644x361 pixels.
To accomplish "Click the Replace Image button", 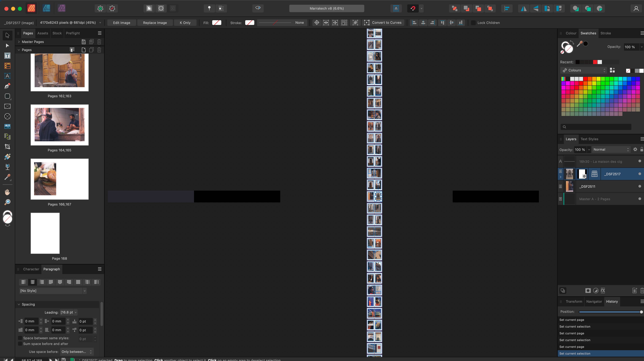I will [155, 23].
